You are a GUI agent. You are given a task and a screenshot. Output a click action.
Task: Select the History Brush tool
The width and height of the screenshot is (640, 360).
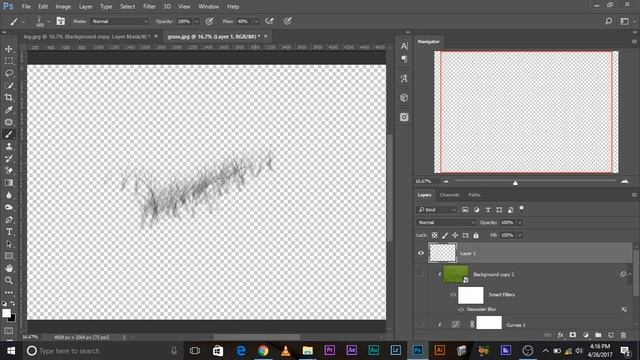[x=9, y=159]
